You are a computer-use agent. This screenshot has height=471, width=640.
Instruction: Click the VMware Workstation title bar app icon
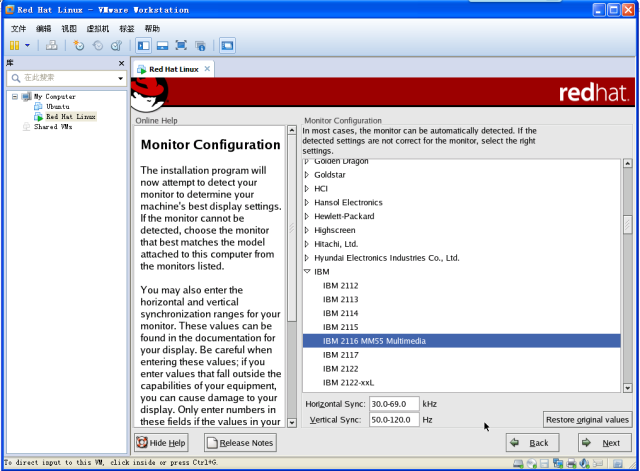click(x=10, y=10)
